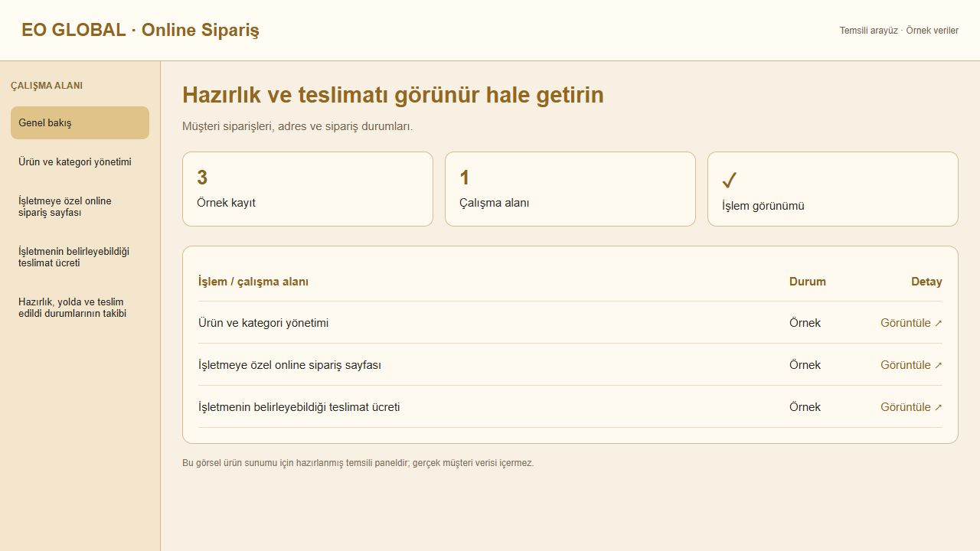
Task: Click Görüntüle for Ürün ve kategori yönetimi row
Action: coord(911,323)
